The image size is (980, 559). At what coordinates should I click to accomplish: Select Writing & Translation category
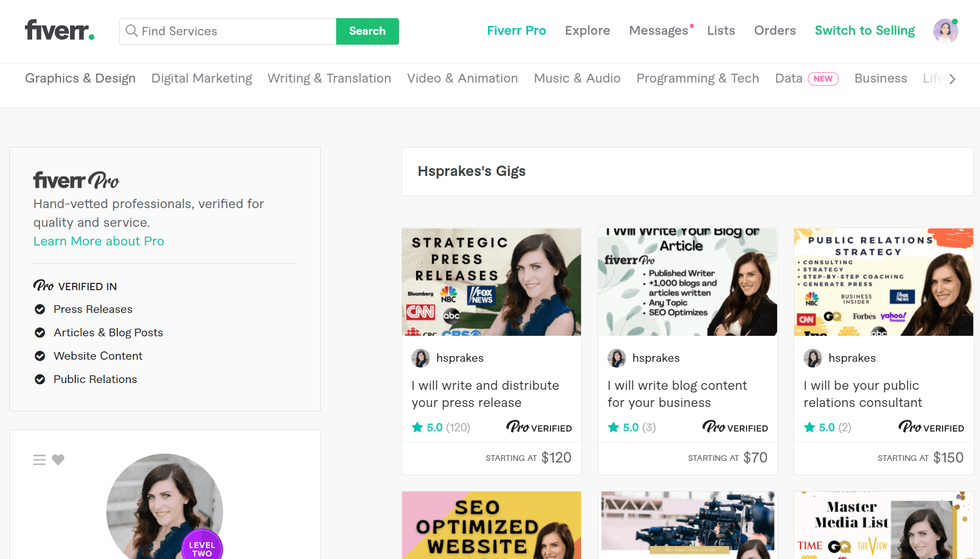(x=329, y=78)
